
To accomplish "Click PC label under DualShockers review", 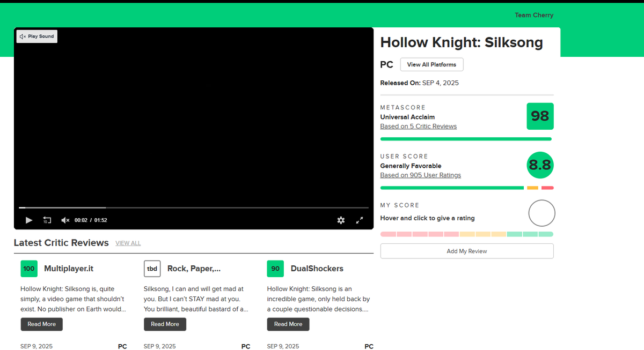I will pyautogui.click(x=369, y=346).
